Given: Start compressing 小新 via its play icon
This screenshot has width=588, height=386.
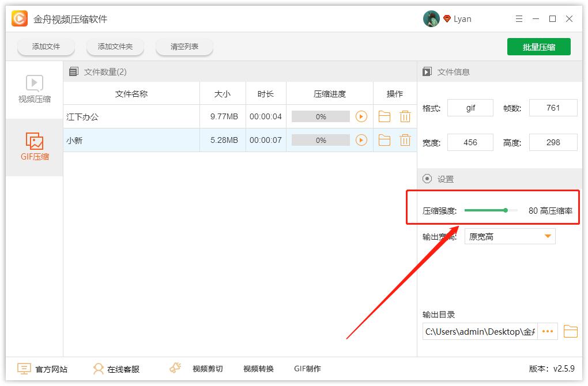Looking at the screenshot, I should coord(363,139).
